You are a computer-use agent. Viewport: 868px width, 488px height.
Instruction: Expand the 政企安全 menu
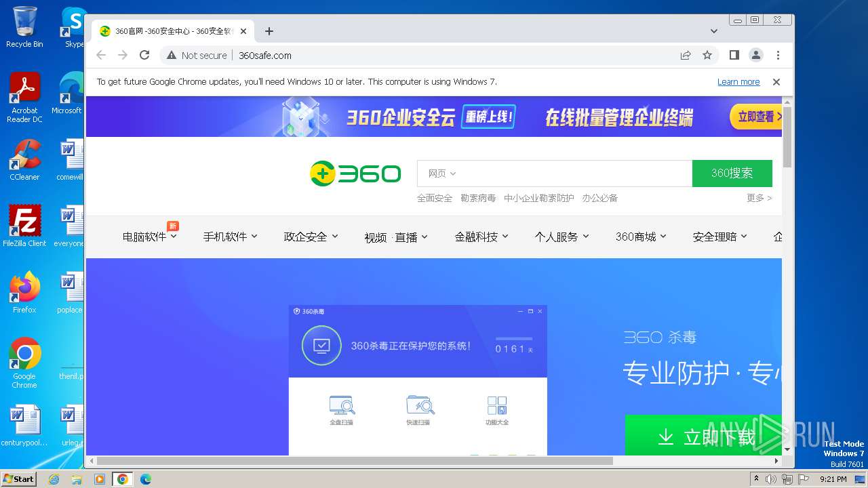pos(311,237)
